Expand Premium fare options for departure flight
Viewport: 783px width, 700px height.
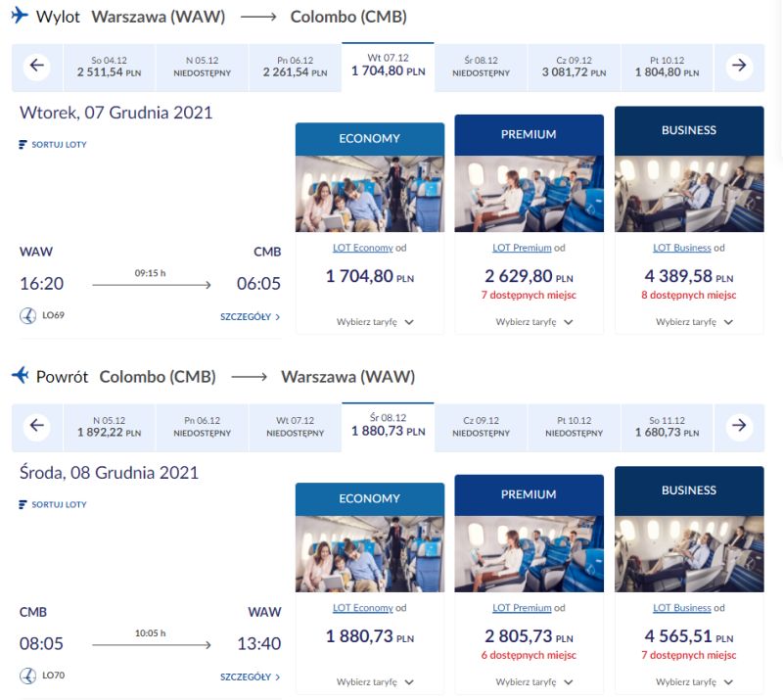coord(534,322)
